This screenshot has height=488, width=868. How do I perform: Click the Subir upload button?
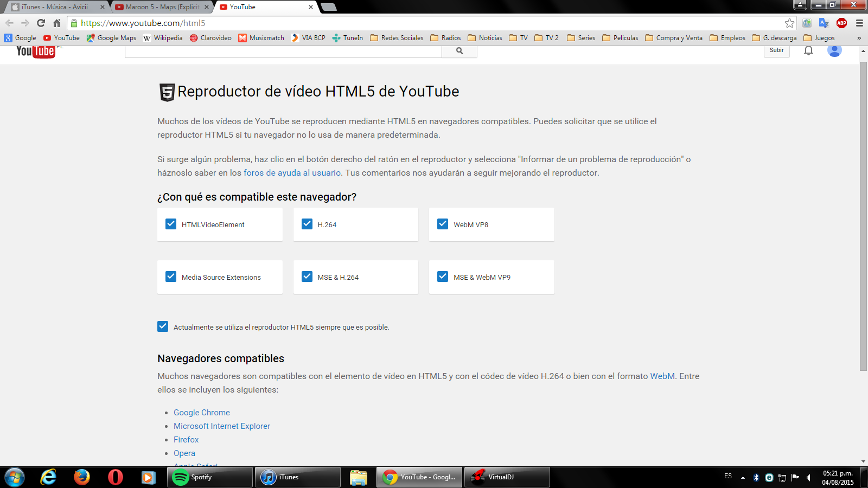point(777,50)
